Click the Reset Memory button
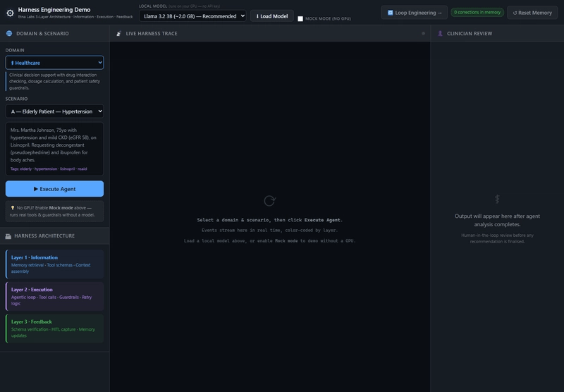The height and width of the screenshot is (392, 564). [532, 13]
